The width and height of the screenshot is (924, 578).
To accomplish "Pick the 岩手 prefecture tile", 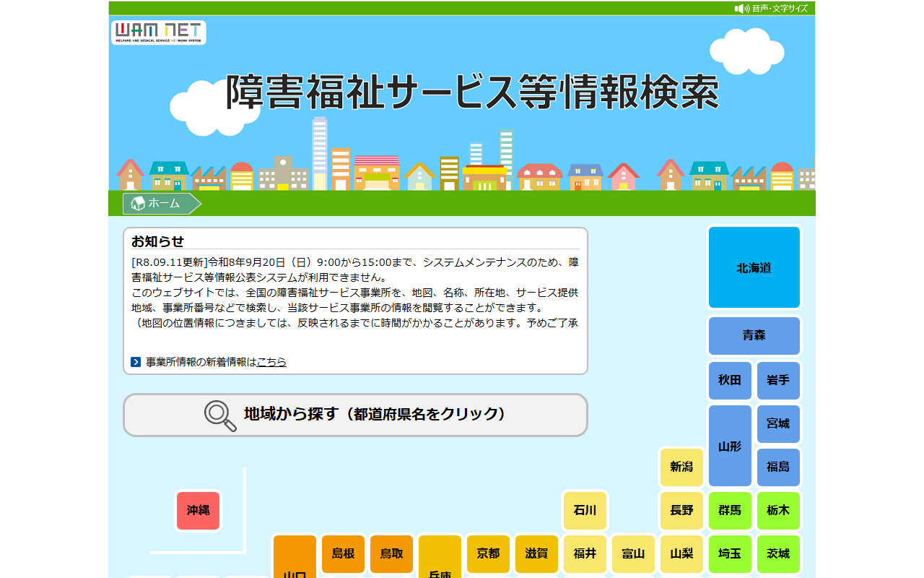I will (778, 380).
